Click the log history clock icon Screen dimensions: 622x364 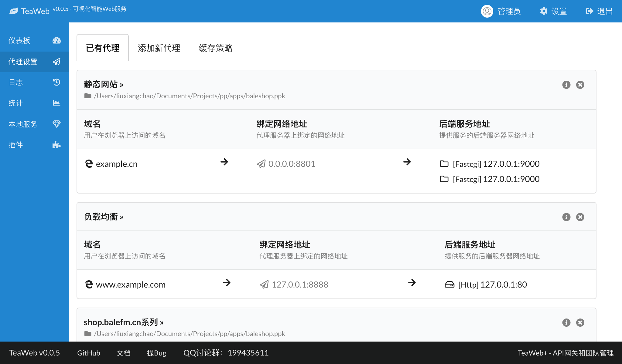(x=56, y=82)
